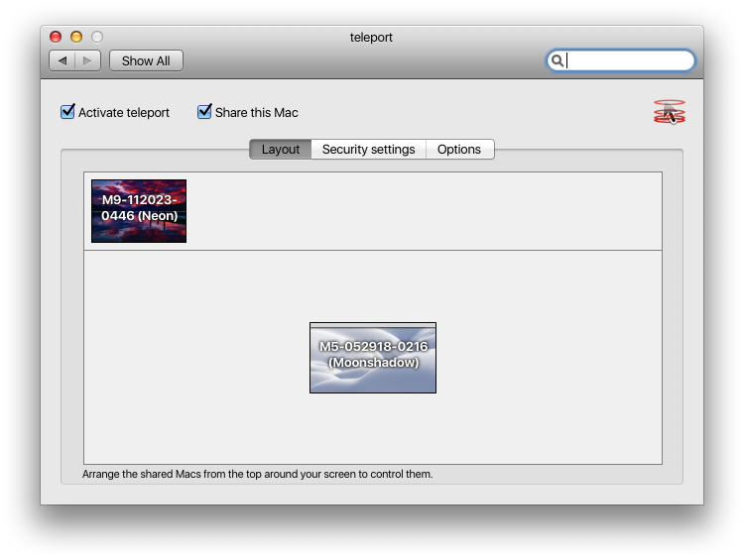
Task: Click the Arrange the shared Macs hint text
Action: [x=258, y=474]
